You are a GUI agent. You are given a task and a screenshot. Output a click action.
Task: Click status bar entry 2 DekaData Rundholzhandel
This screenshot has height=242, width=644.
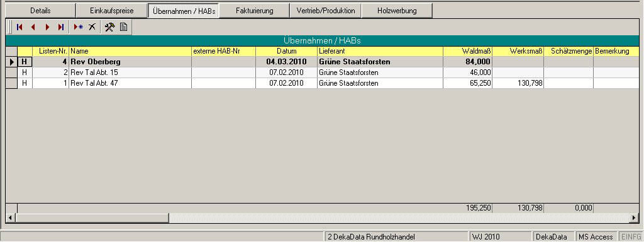[397, 237]
